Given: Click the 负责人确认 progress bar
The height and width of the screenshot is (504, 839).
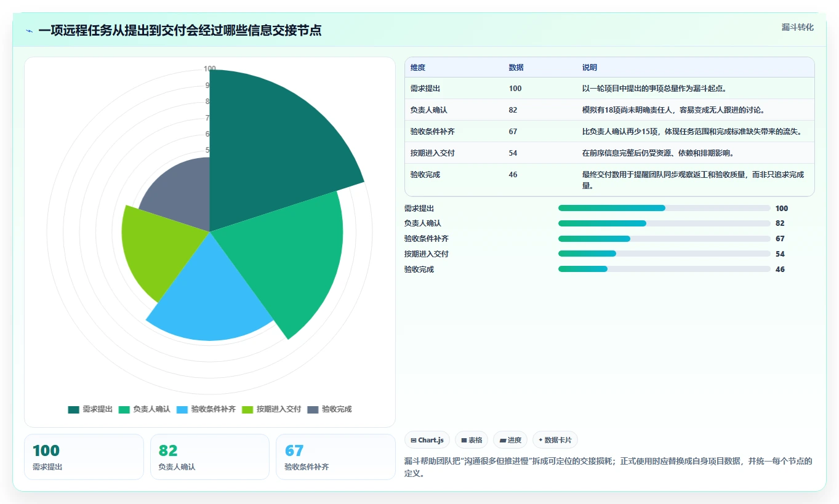Looking at the screenshot, I should pos(664,223).
